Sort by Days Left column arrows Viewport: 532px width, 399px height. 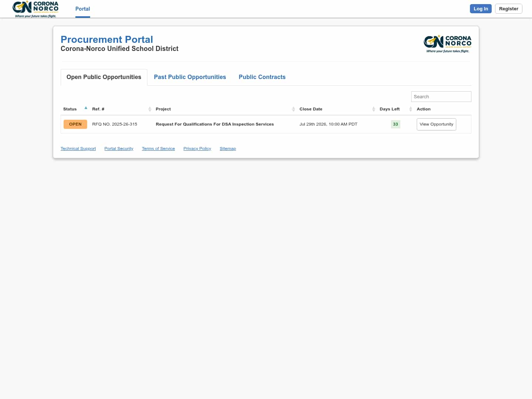[x=410, y=109]
